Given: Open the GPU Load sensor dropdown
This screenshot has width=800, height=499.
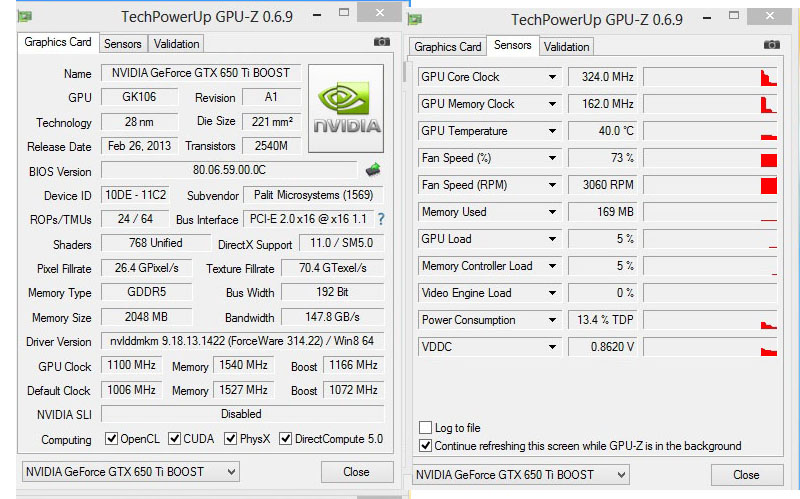Looking at the screenshot, I should (x=552, y=239).
